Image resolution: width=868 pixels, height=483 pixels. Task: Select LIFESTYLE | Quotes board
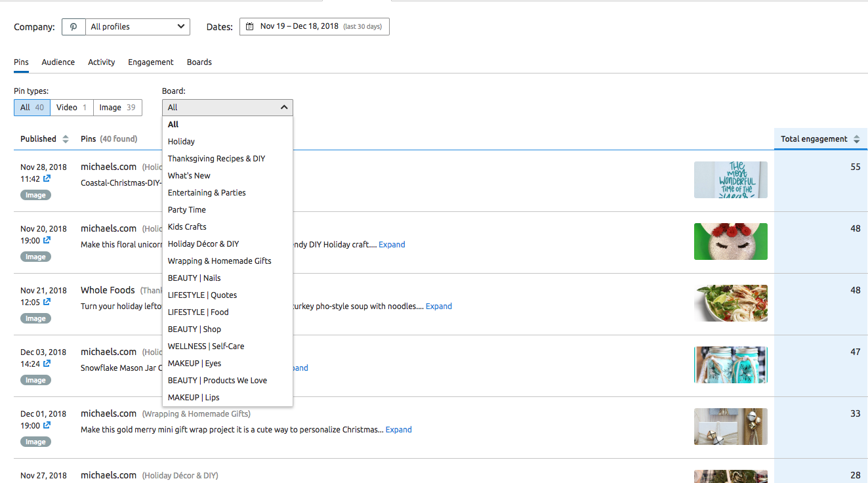coord(228,295)
